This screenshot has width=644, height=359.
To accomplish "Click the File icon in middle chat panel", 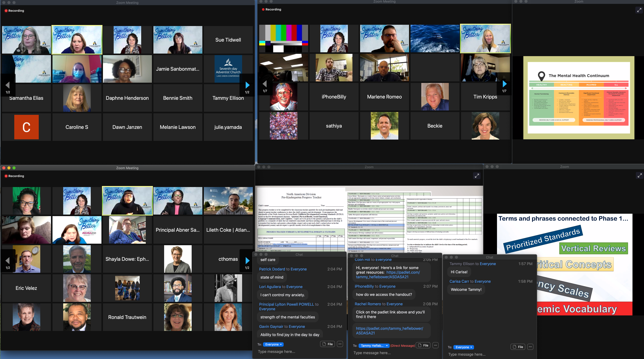I will 423,345.
